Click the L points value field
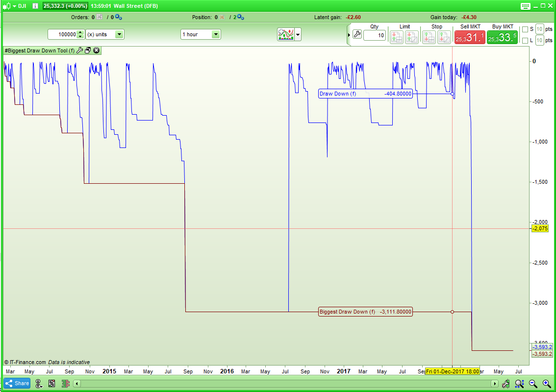This screenshot has height=392, width=556. (539, 40)
